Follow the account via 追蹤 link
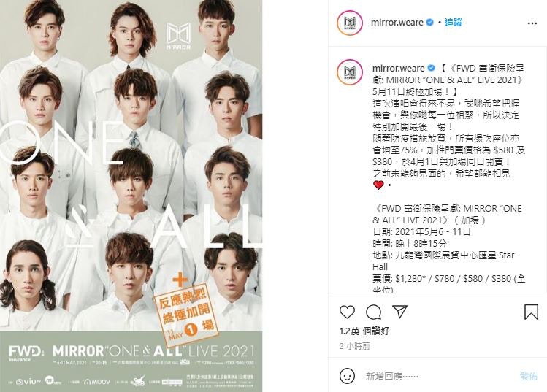This screenshot has height=392, width=547. coord(454,23)
